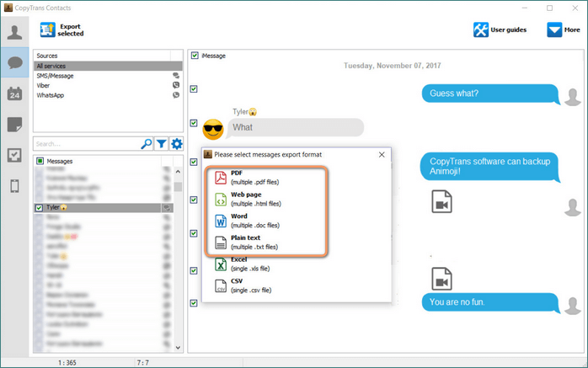Click avatar beside 'You are no fun'
This screenshot has height=368, width=588.
tap(573, 307)
